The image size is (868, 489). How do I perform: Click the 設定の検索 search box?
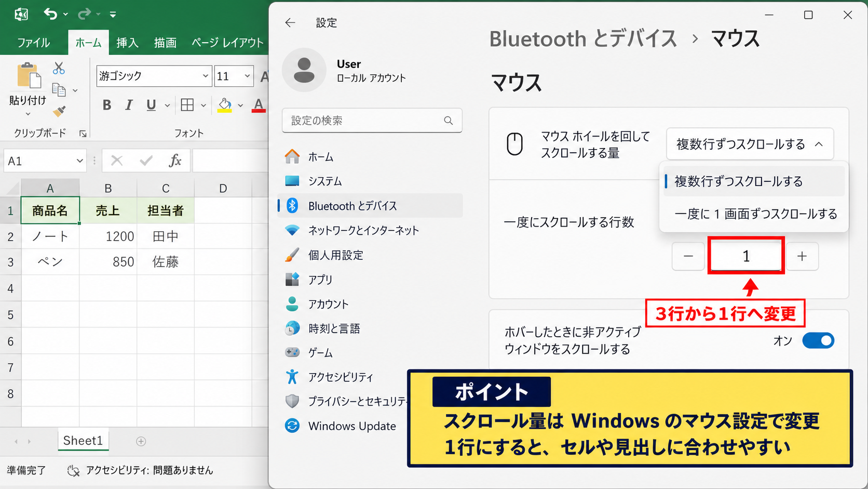click(x=372, y=121)
